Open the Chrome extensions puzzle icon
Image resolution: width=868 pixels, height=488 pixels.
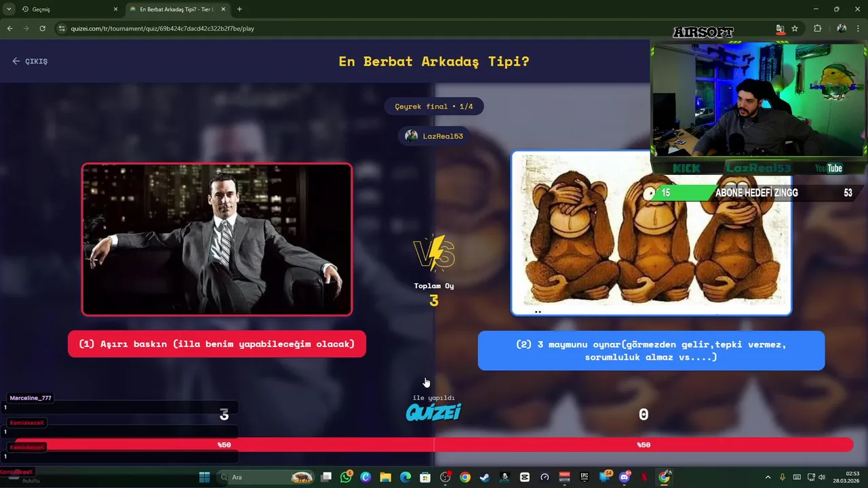point(817,28)
